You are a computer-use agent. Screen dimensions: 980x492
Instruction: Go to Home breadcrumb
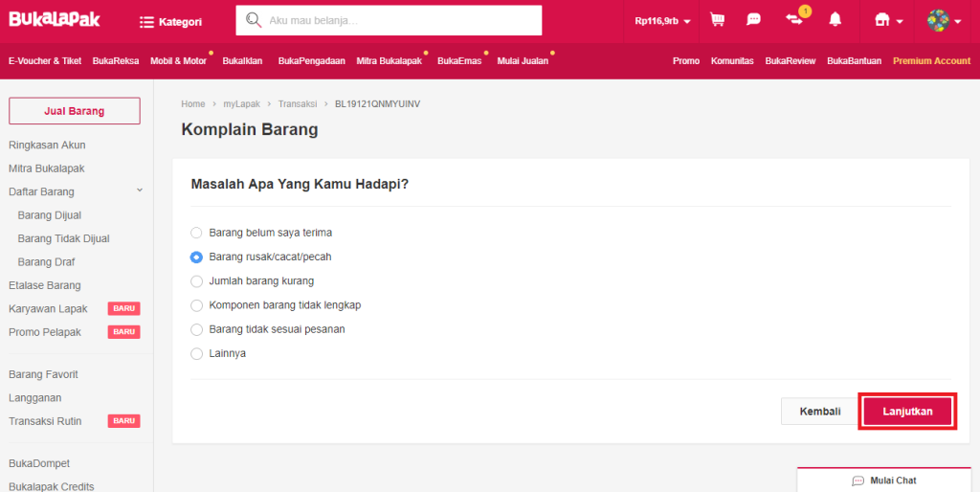point(193,103)
